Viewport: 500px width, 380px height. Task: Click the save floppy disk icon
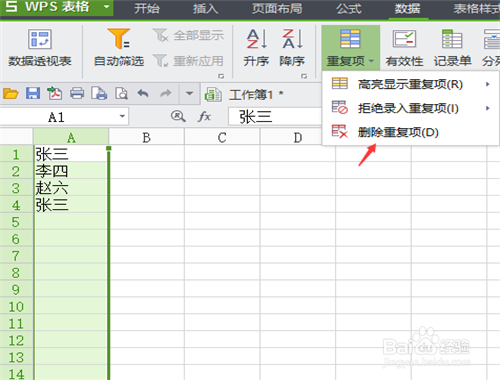(33, 93)
